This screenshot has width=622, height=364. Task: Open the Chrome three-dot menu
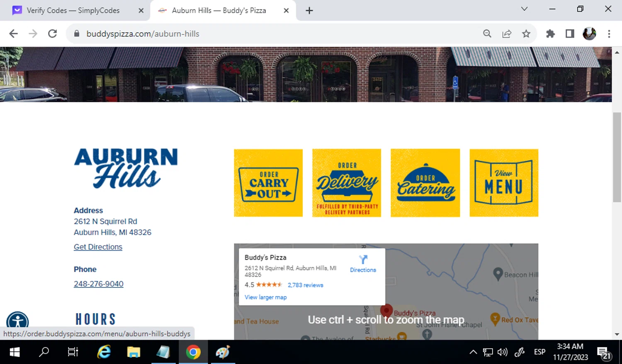pos(609,34)
